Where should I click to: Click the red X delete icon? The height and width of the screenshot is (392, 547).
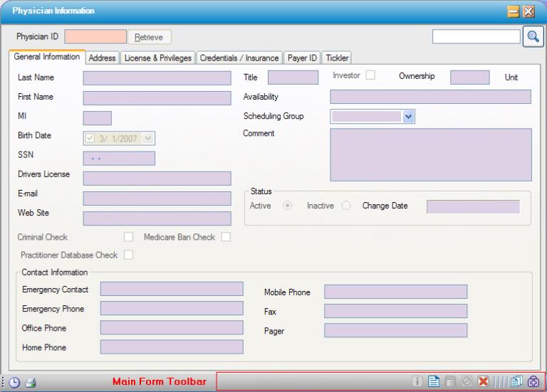484,382
